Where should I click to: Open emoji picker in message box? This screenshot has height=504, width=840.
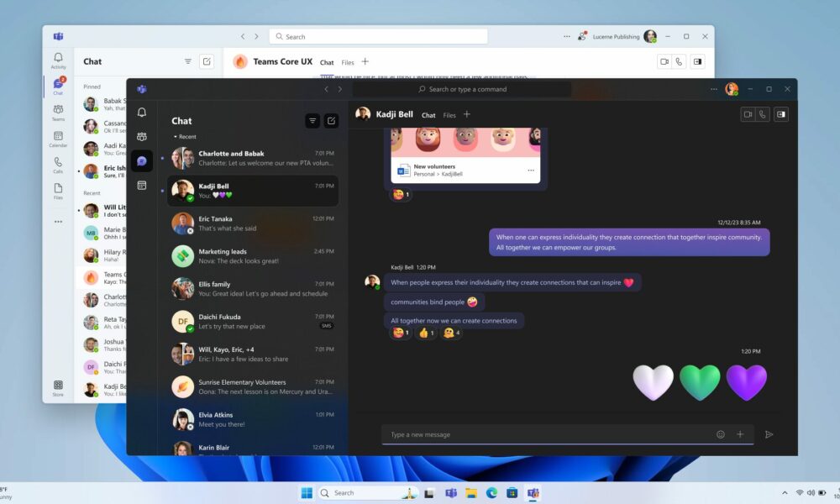pos(721,434)
